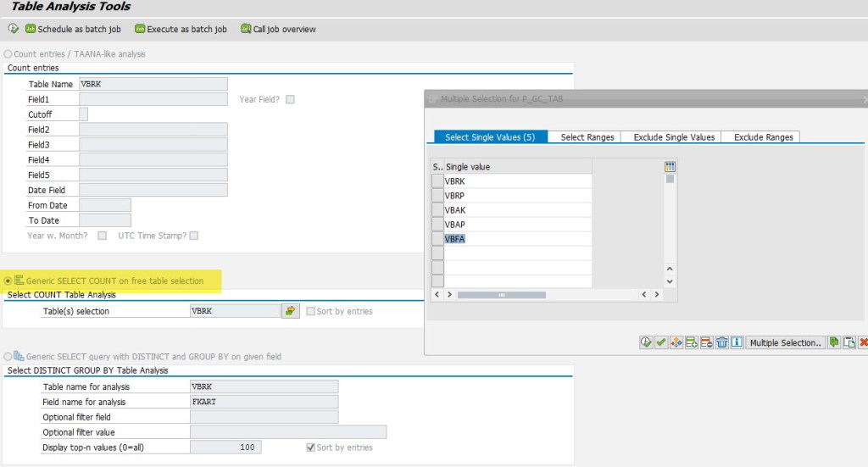
Task: Click the trash Delete Entire Selection icon
Action: (x=722, y=342)
